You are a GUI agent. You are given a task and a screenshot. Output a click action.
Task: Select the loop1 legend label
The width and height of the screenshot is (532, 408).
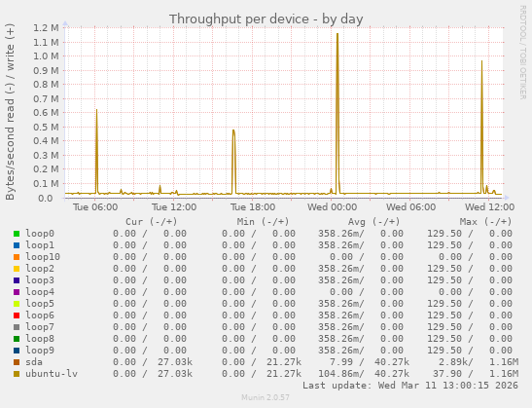click(40, 245)
